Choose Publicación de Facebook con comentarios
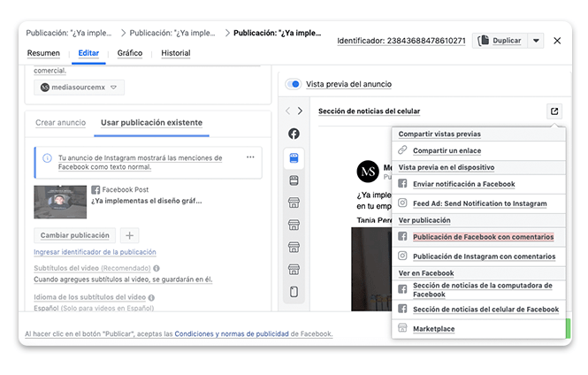The width and height of the screenshot is (588, 375). [483, 238]
